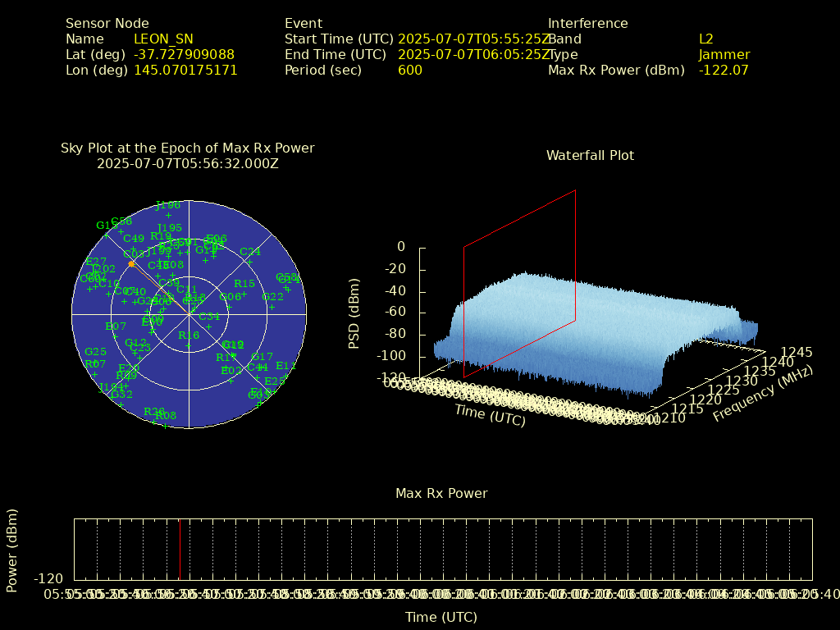840x630 pixels.
Task: Click the vertical marker in Max Rx Power chart
Action: pos(180,550)
